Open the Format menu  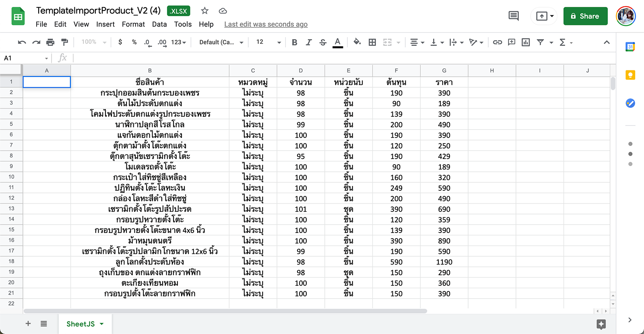pyautogui.click(x=133, y=24)
